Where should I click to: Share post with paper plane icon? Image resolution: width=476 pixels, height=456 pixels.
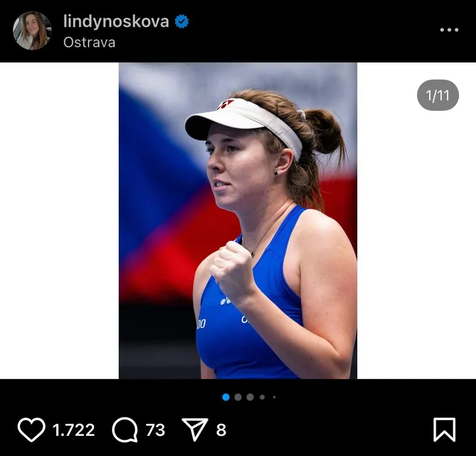[x=194, y=429]
